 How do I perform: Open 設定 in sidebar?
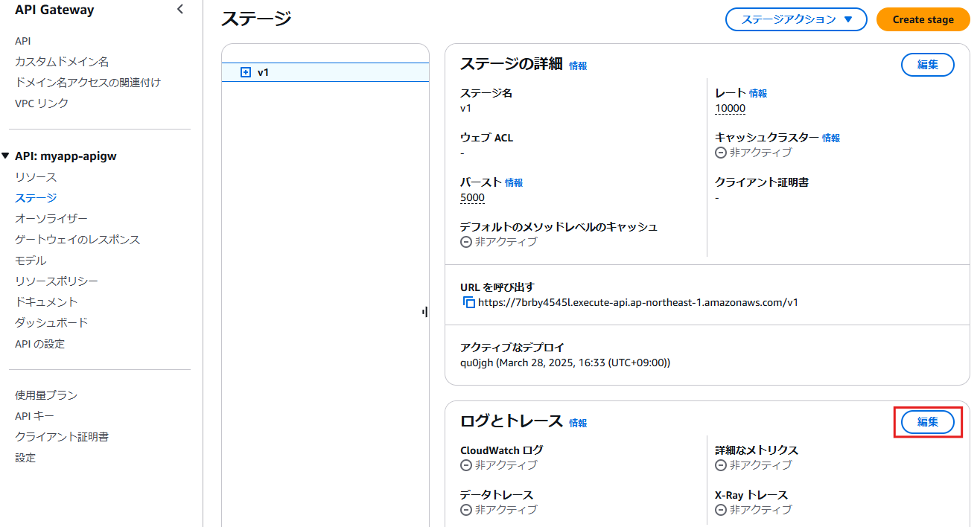point(25,458)
